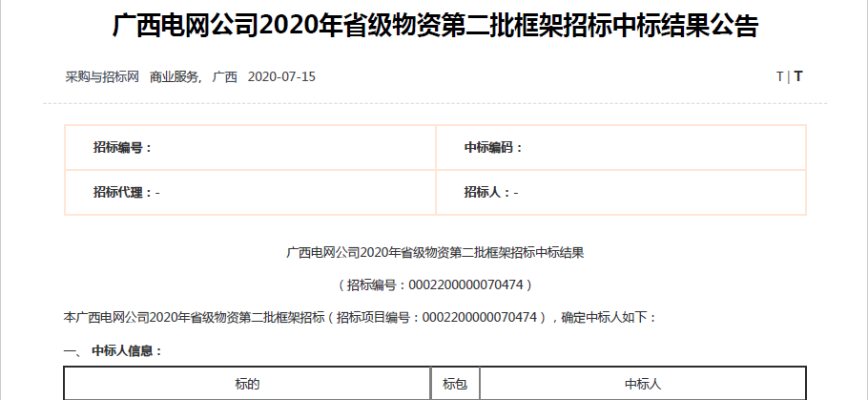
Task: Click the large bold T font-size icon
Action: [x=798, y=76]
